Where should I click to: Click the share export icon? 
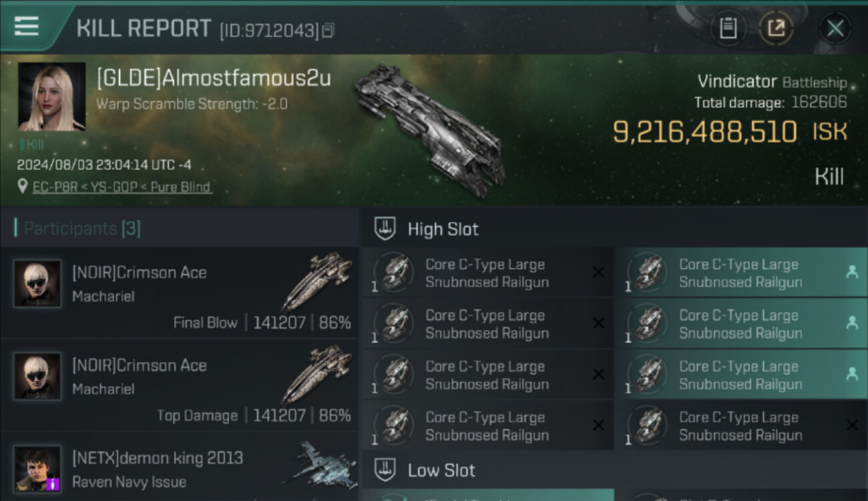776,28
